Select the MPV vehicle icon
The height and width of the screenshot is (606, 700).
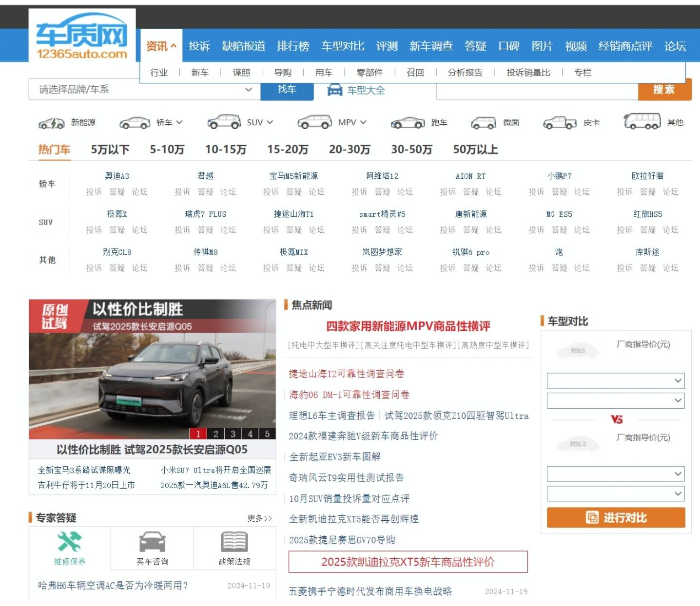(315, 122)
